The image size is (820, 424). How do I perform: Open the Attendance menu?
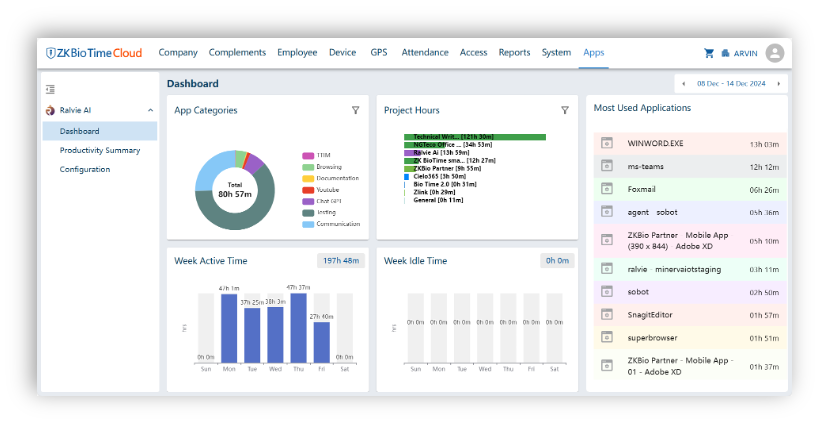[425, 53]
